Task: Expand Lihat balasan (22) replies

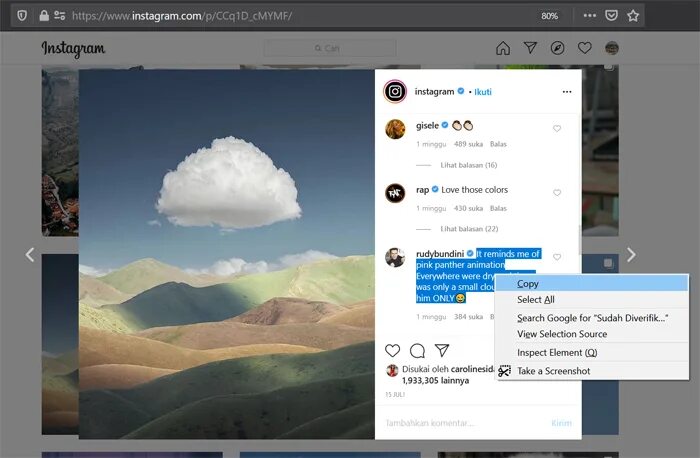Action: coord(469,229)
